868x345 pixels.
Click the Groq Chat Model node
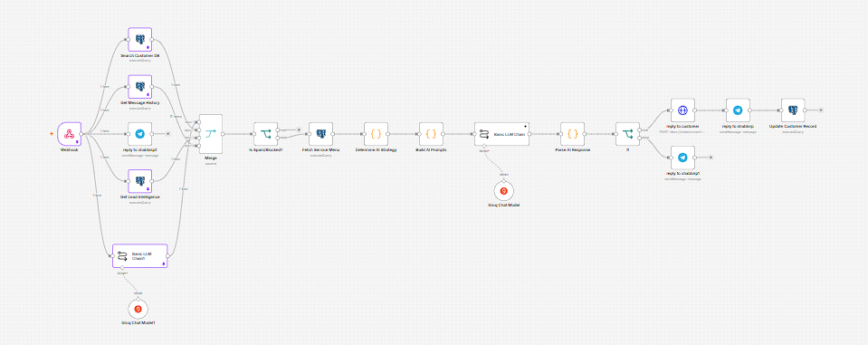pyautogui.click(x=504, y=191)
